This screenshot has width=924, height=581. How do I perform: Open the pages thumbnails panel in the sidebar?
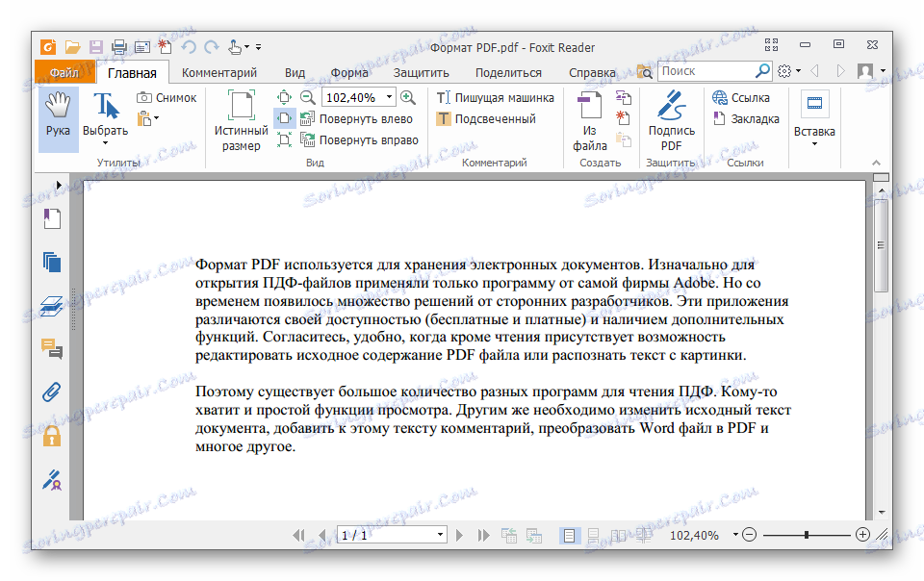52,262
